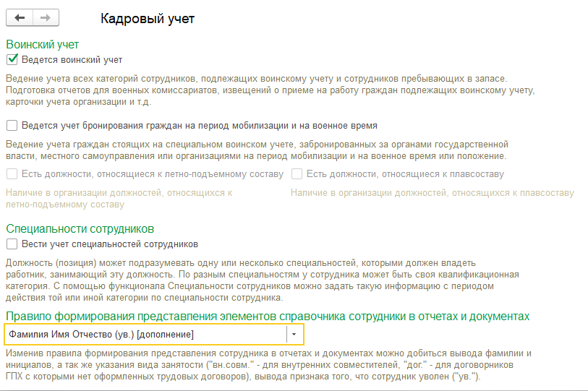
Task: Click greyed text ending 'летно-подъемному составу'
Action: (x=119, y=199)
